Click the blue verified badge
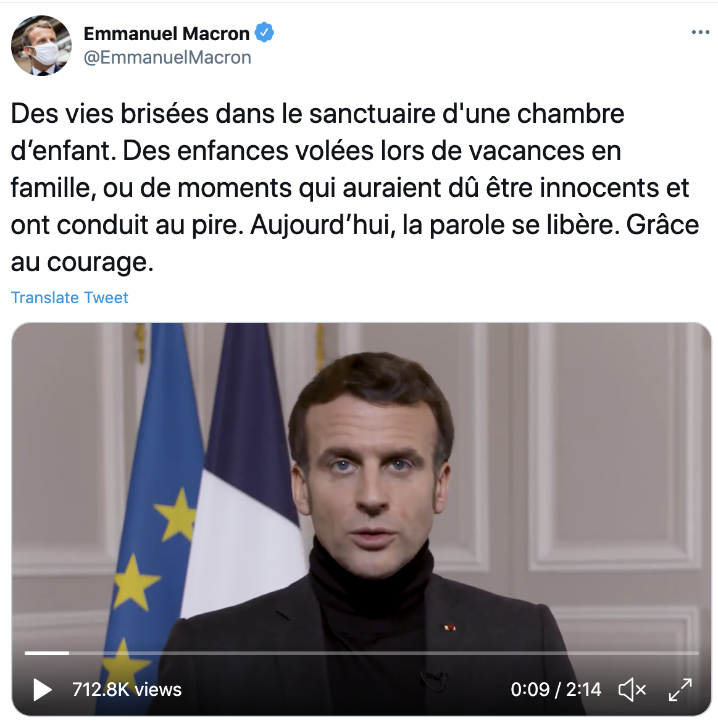718x728 pixels. 264,33
